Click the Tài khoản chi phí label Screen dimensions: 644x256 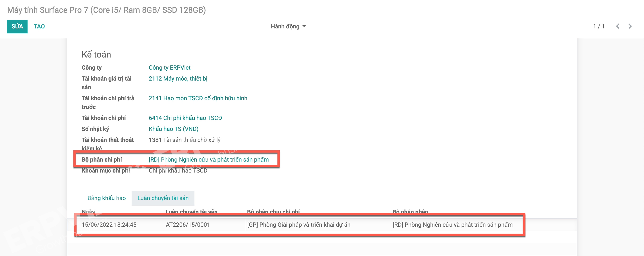coord(104,118)
